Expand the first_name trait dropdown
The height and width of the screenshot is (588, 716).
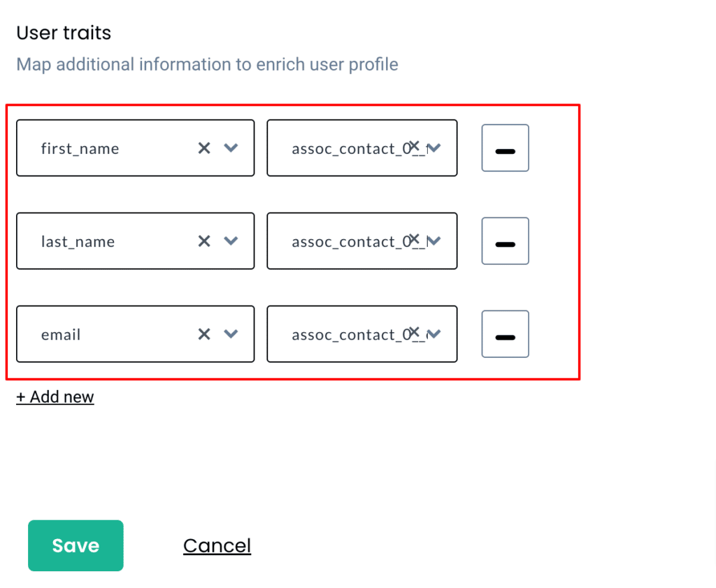[231, 148]
